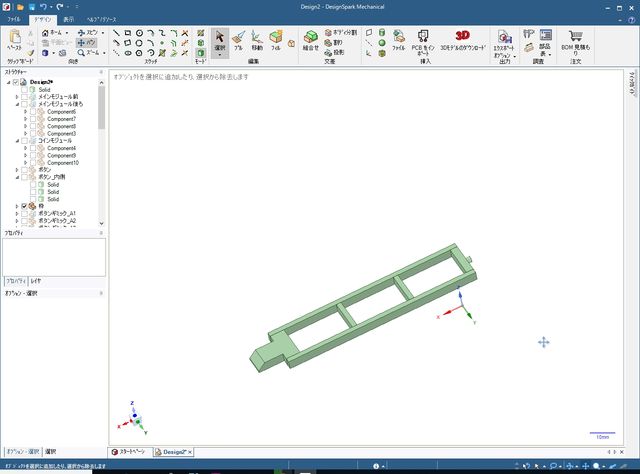The width and height of the screenshot is (640, 474).
Task: Switch to 3D mode icon
Action: (x=200, y=53)
